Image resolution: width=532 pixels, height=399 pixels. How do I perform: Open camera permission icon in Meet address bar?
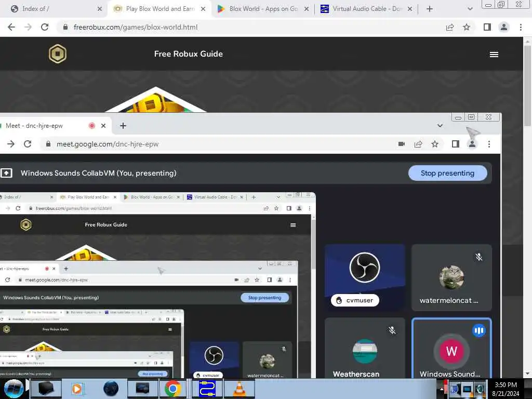point(402,144)
